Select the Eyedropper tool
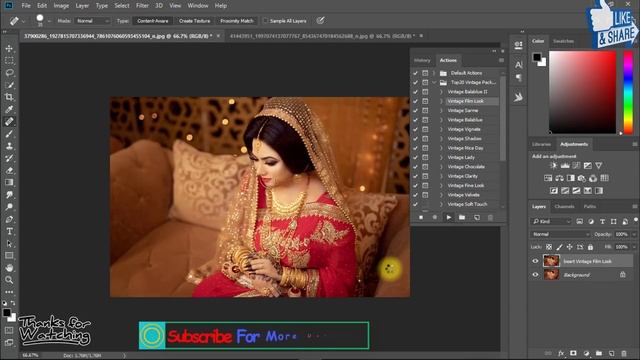640x360 pixels. 9,109
